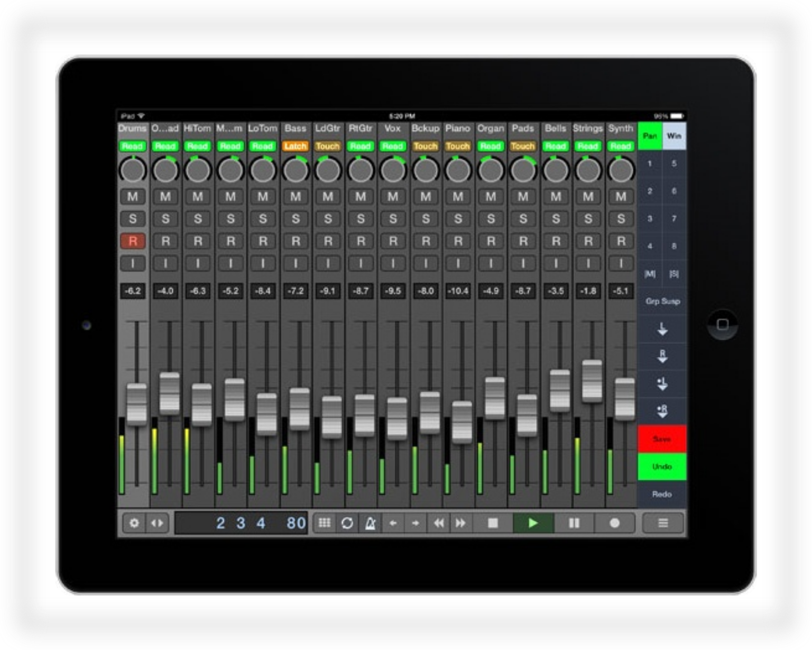Open the hamburger menu in transport bar

tap(662, 523)
